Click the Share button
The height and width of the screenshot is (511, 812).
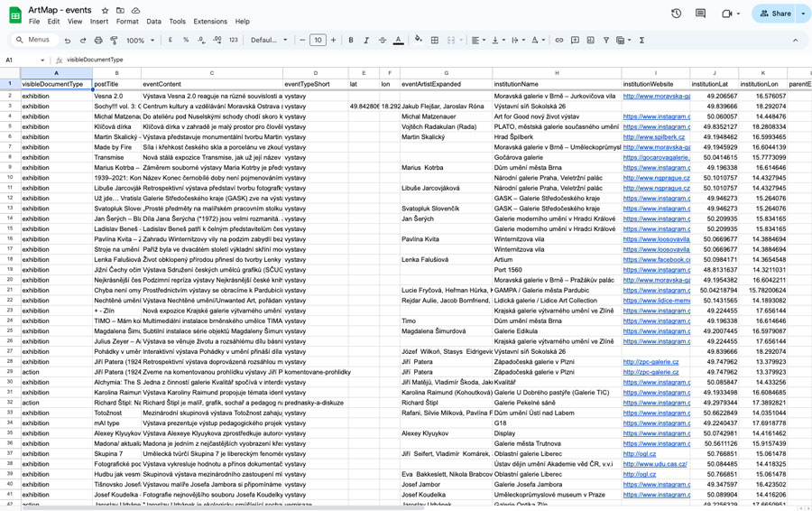[775, 14]
